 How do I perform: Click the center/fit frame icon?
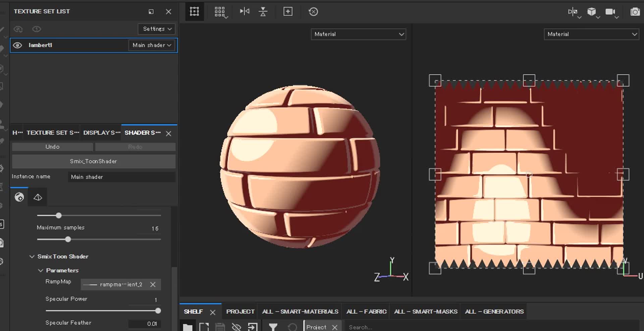(x=288, y=12)
